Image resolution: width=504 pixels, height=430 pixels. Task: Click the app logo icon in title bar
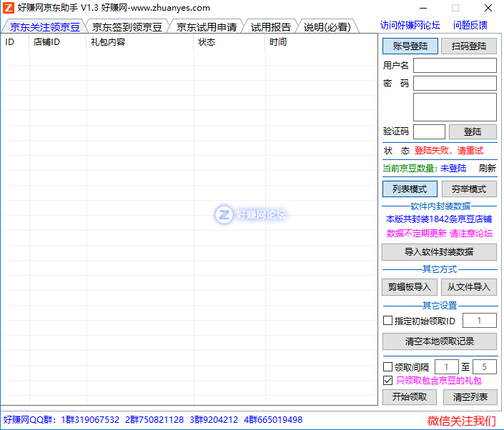9,8
